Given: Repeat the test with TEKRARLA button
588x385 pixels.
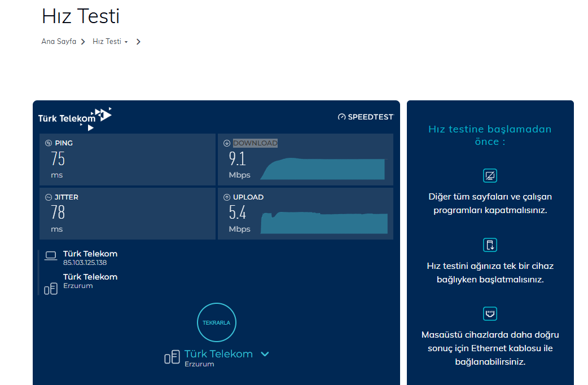Looking at the screenshot, I should click(x=216, y=322).
